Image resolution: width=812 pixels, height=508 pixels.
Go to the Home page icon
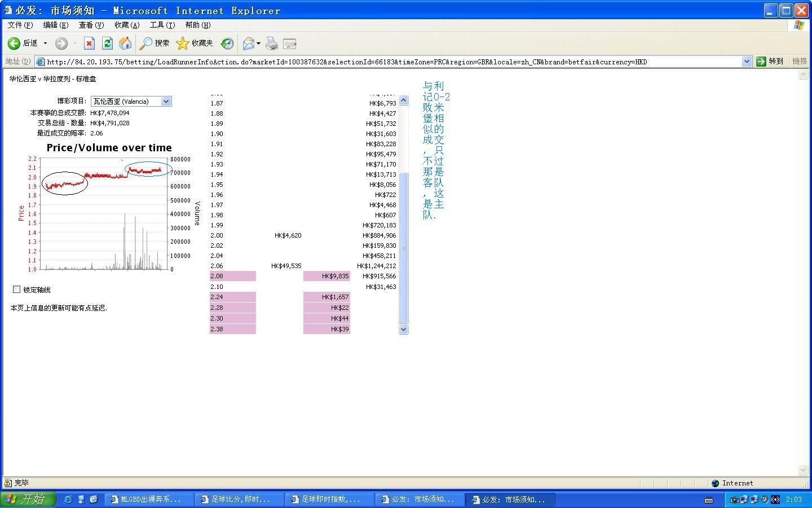[125, 43]
